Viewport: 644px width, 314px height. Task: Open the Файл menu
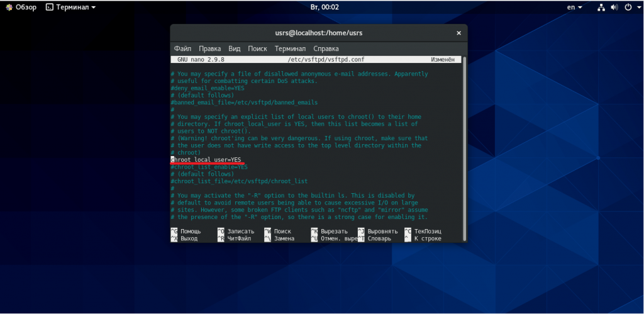tap(182, 48)
